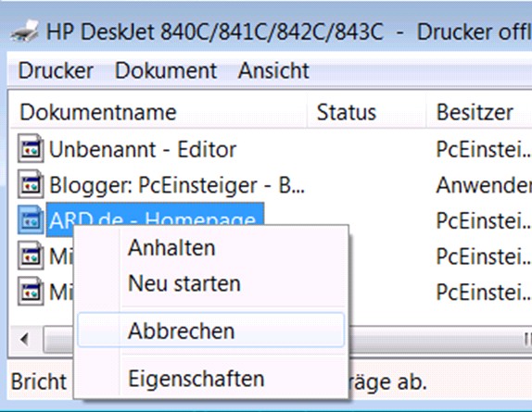Click the document icon beside Blogger: PcEinsteiger
This screenshot has width=532, height=412.
[31, 184]
